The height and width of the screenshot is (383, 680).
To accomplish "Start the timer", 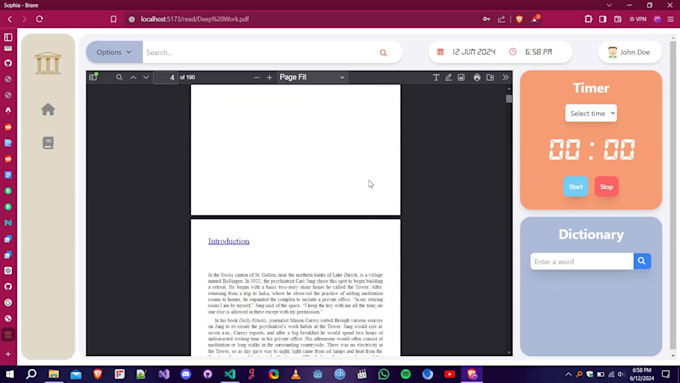I will (575, 187).
